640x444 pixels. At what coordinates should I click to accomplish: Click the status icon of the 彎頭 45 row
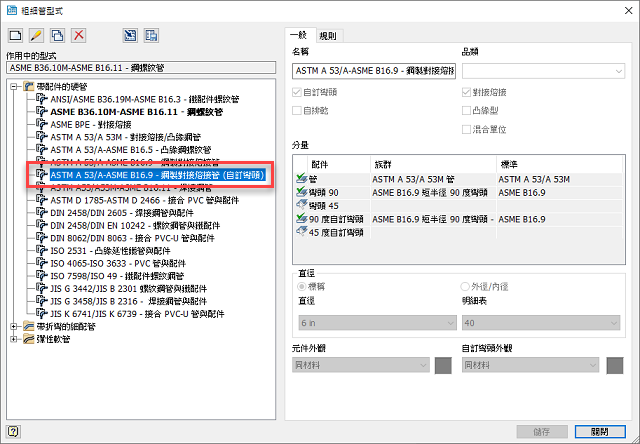302,205
